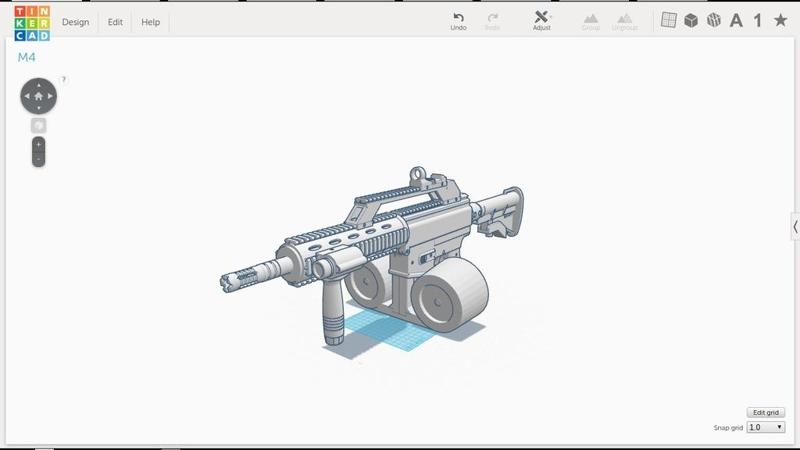The image size is (800, 450).
Task: Select the workplane grid icon
Action: tap(668, 20)
